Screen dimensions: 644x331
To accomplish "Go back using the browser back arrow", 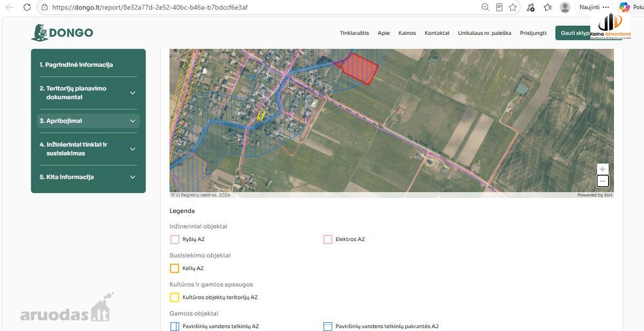I will tap(10, 8).
